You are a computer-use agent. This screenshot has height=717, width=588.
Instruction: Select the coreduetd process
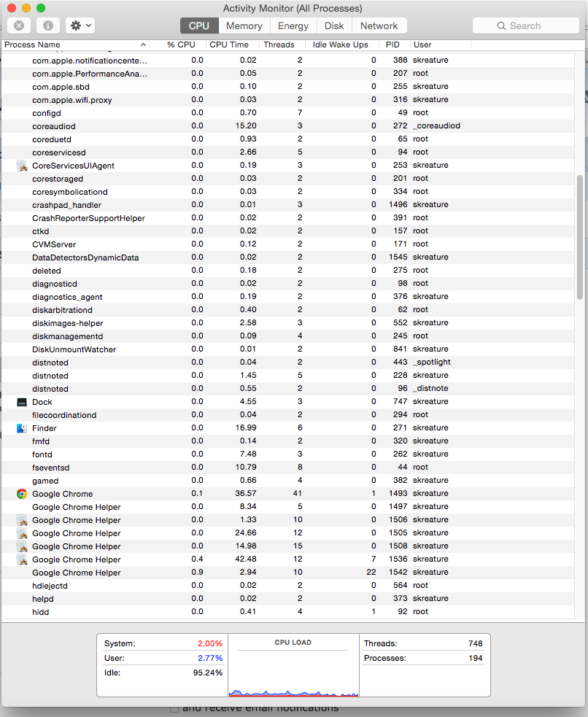[x=288, y=139]
